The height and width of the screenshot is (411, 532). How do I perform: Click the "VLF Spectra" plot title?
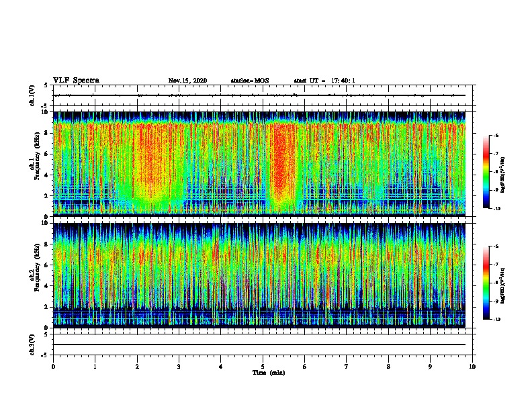(x=76, y=81)
